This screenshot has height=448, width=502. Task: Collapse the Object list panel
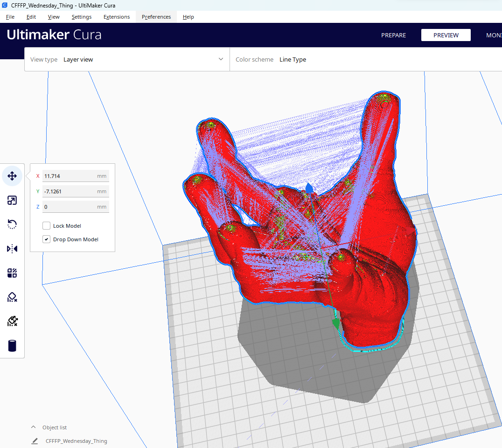(x=33, y=427)
